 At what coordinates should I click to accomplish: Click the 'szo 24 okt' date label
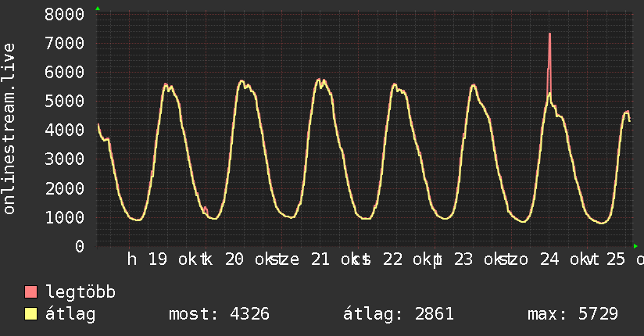click(x=543, y=259)
